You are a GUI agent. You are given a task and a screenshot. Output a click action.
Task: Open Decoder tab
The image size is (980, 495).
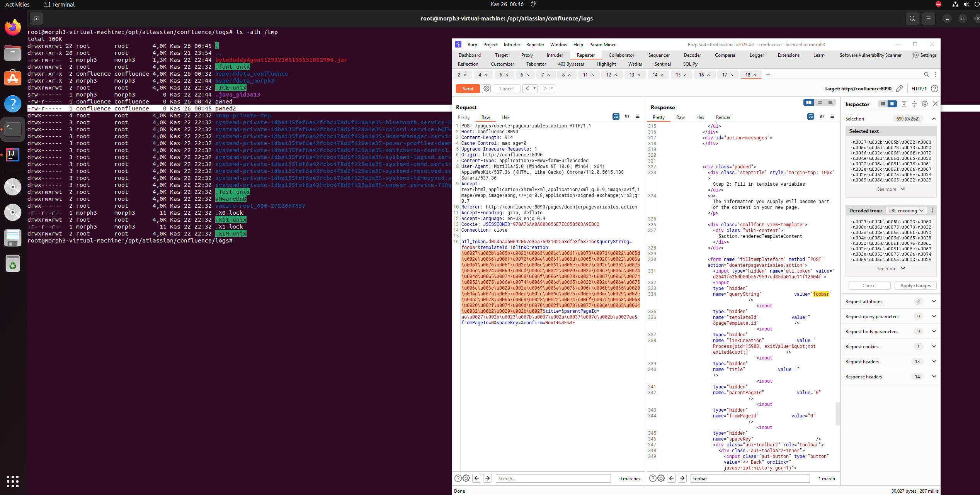pos(692,55)
